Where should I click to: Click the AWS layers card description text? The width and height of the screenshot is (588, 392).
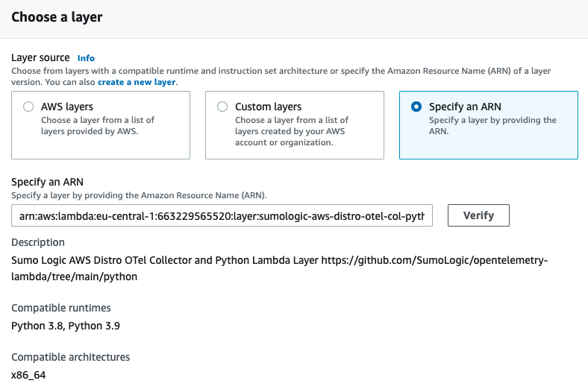[x=98, y=125]
